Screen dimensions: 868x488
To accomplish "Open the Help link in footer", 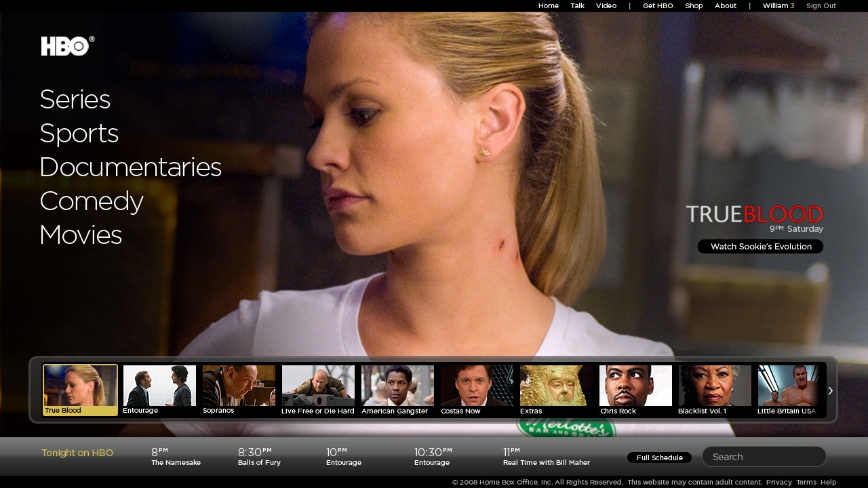I will pyautogui.click(x=829, y=482).
